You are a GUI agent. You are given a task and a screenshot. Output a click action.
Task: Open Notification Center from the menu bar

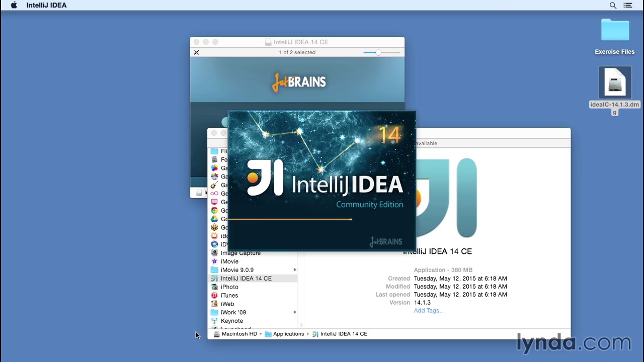[628, 5]
